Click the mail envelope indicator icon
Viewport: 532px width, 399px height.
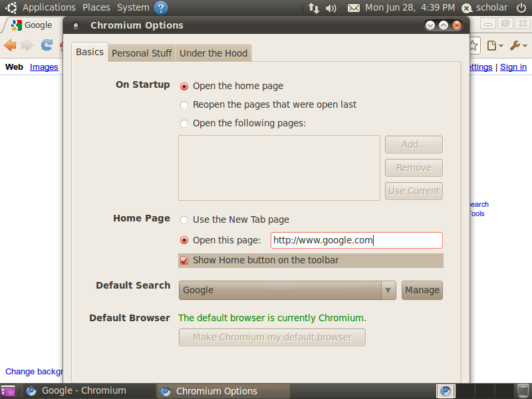[354, 8]
